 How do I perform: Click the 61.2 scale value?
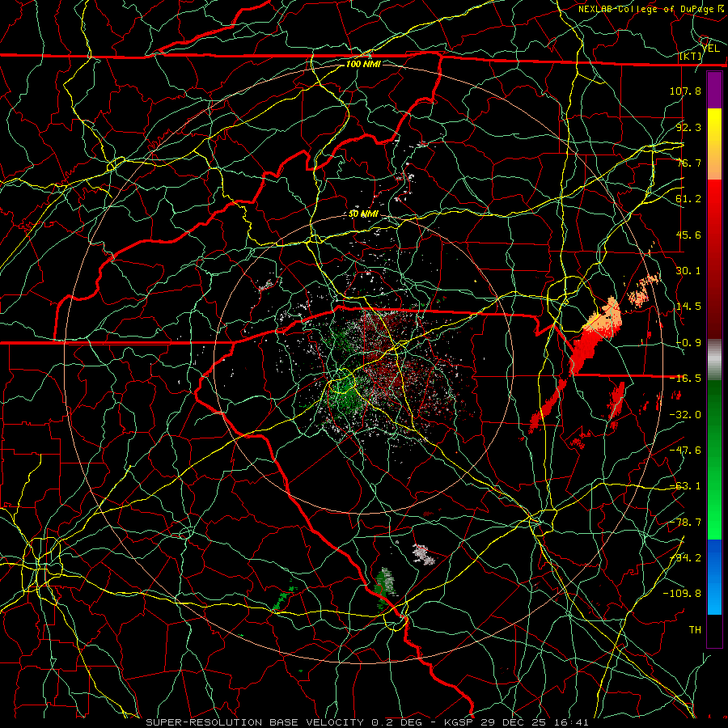click(688, 199)
